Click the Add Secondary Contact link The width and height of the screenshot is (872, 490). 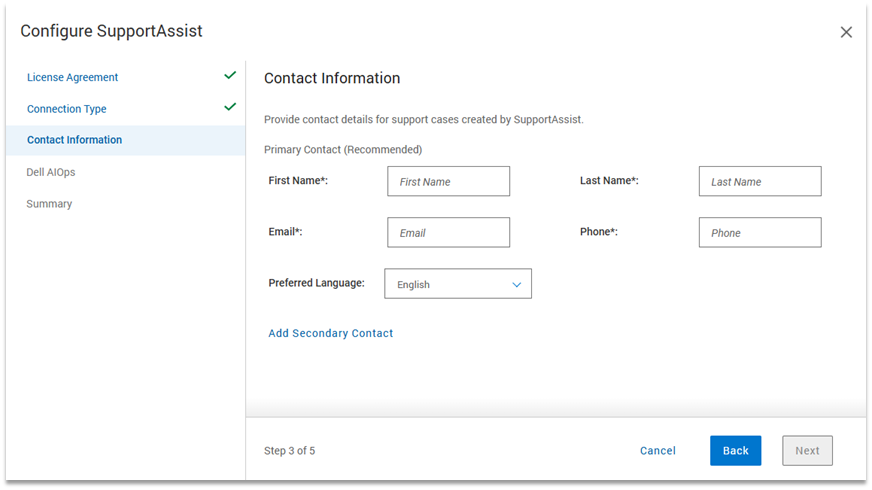[x=330, y=333]
